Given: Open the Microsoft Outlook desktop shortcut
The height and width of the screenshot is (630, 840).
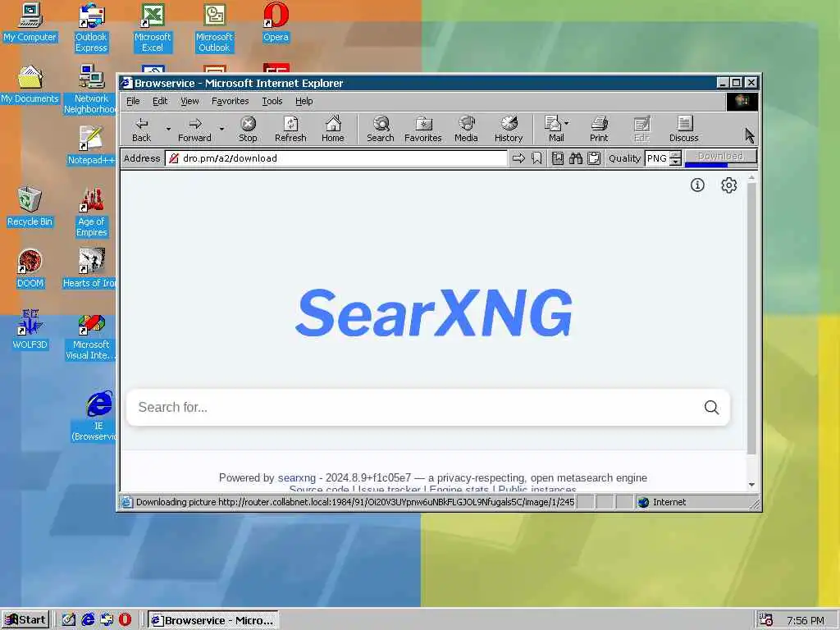Looking at the screenshot, I should [x=214, y=28].
